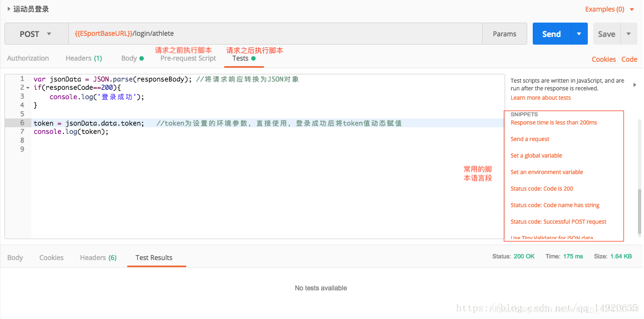Open the Params editor
Viewport: 644px width, 319px height.
click(x=505, y=34)
